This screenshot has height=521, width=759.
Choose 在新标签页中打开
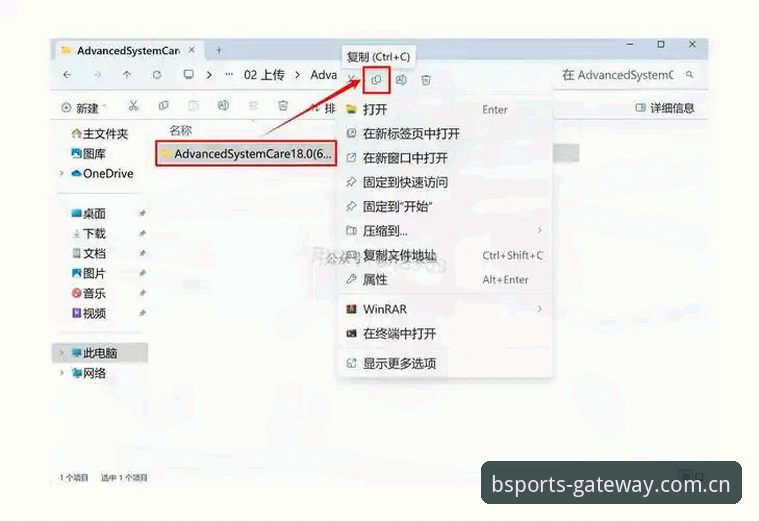pyautogui.click(x=446, y=134)
